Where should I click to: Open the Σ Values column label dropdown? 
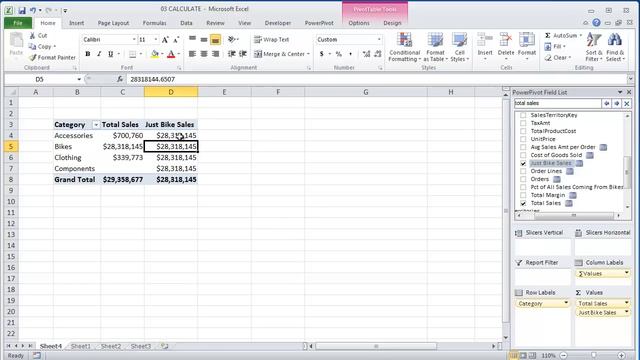point(627,273)
